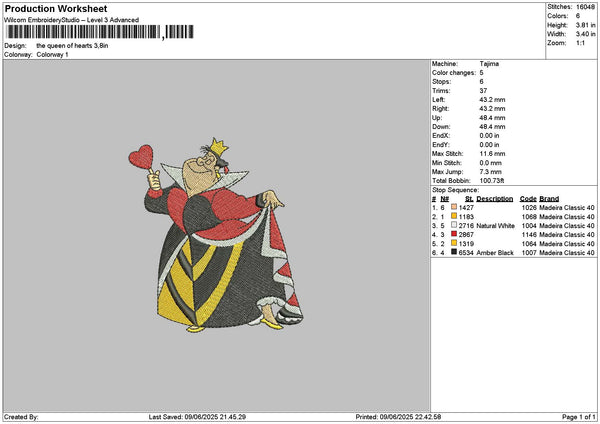Click the orange swatch in row 1183
Screen dimensions: 600x424
click(x=454, y=216)
